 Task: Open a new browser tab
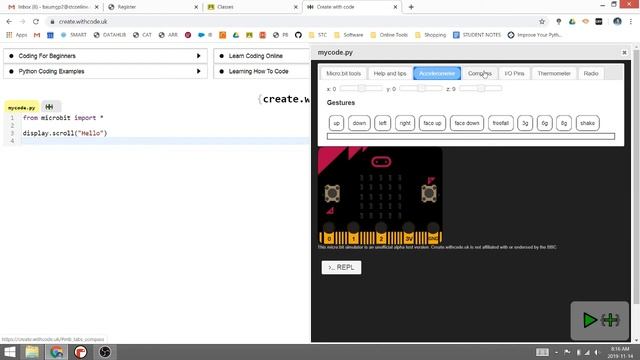point(411,7)
